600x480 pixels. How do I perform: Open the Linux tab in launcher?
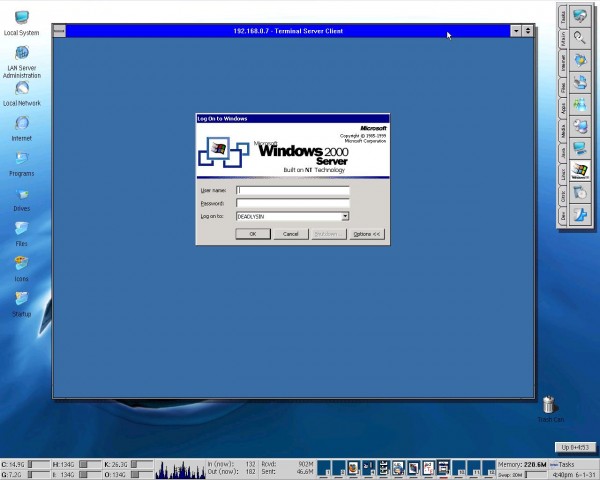[x=562, y=175]
